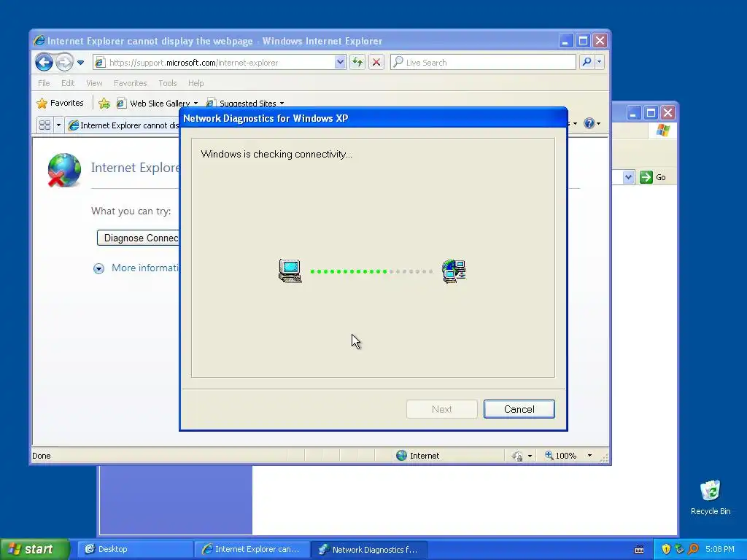Click the network globe computers icon
The width and height of the screenshot is (747, 560).
point(454,271)
